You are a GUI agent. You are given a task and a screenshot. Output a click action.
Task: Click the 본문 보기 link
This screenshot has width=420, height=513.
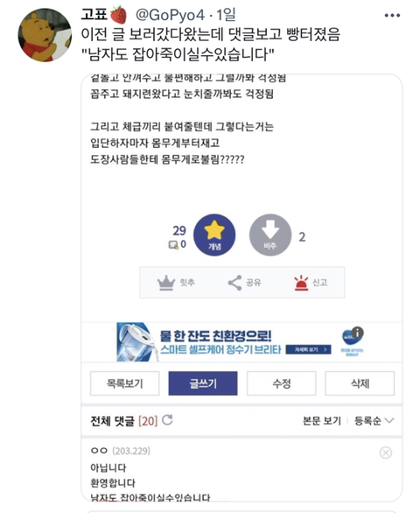pyautogui.click(x=322, y=421)
